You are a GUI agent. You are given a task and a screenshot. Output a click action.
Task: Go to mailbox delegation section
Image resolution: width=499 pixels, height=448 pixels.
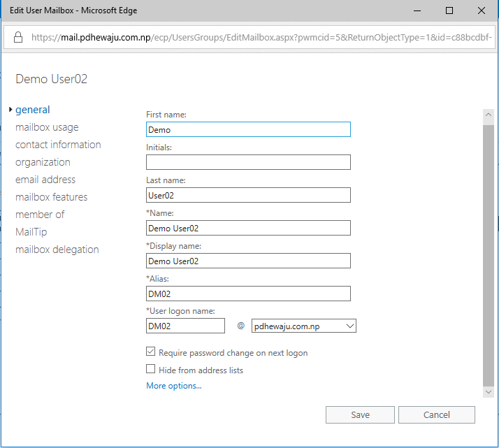pos(57,250)
